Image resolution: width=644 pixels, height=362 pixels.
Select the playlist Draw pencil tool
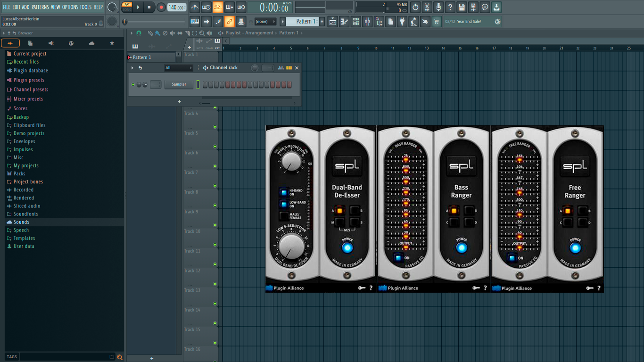pyautogui.click(x=150, y=33)
